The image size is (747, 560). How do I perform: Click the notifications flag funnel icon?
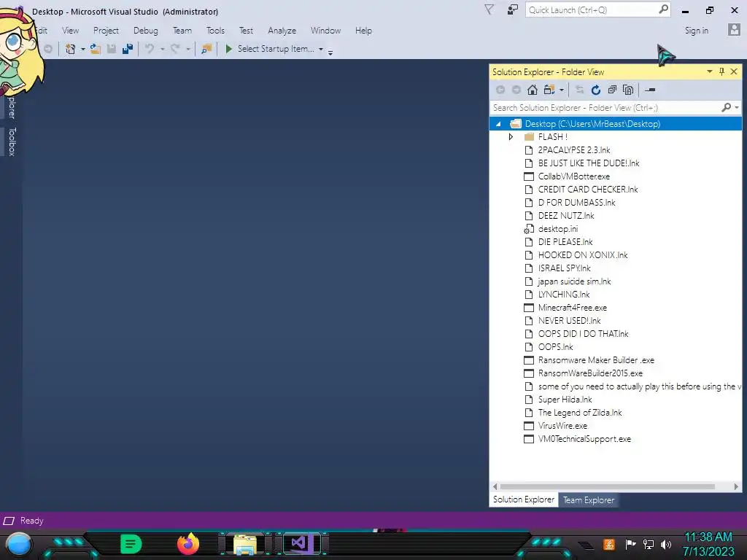tap(489, 10)
